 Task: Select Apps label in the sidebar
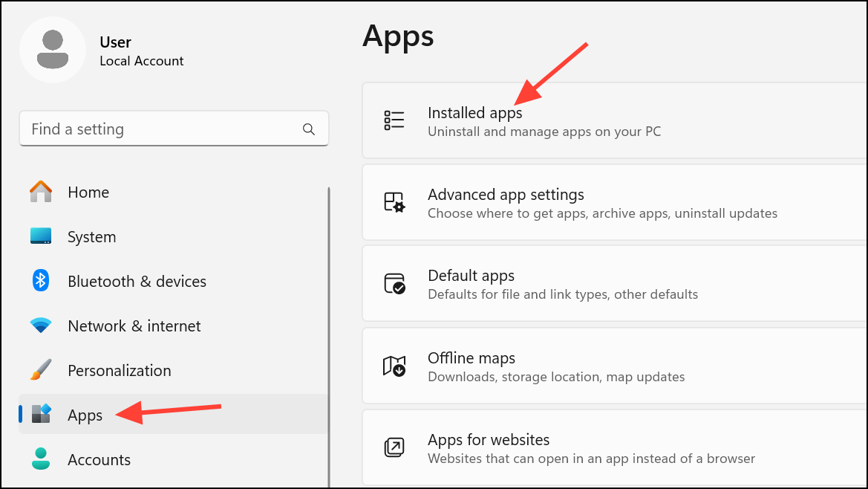85,415
